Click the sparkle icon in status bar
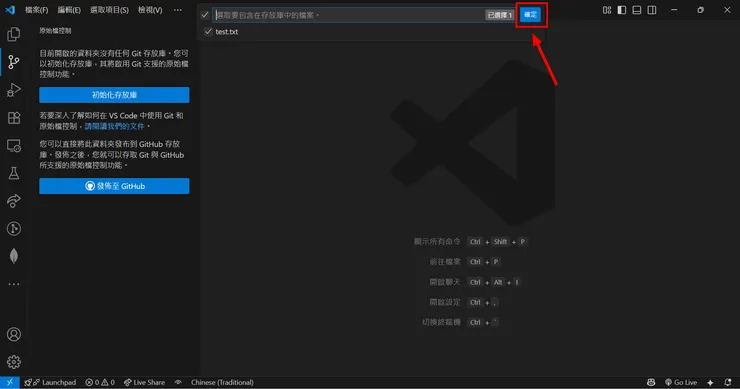 pos(710,382)
